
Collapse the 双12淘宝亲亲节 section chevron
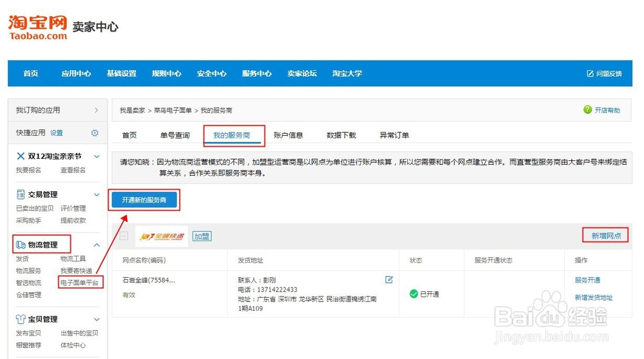click(97, 156)
